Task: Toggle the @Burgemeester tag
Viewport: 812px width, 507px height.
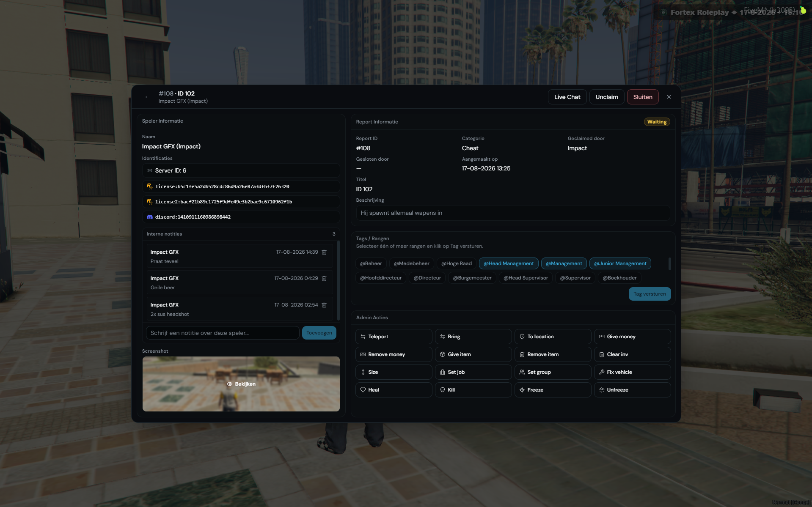Action: (472, 278)
